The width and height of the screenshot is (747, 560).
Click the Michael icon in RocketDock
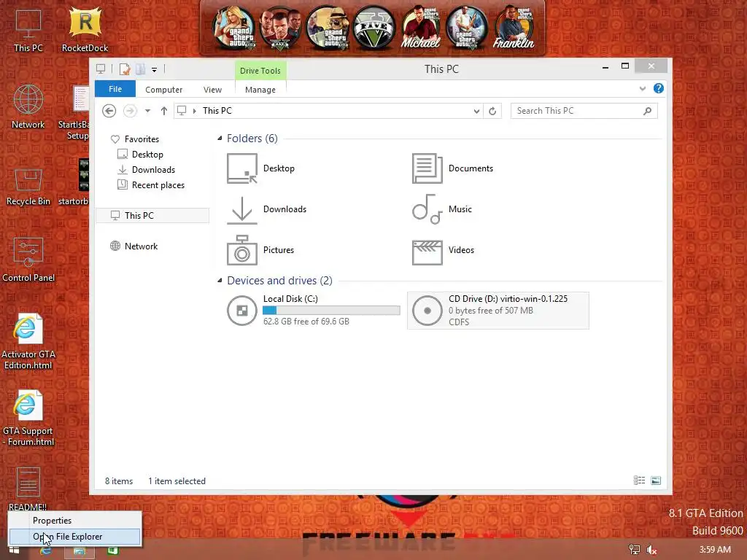pyautogui.click(x=420, y=28)
